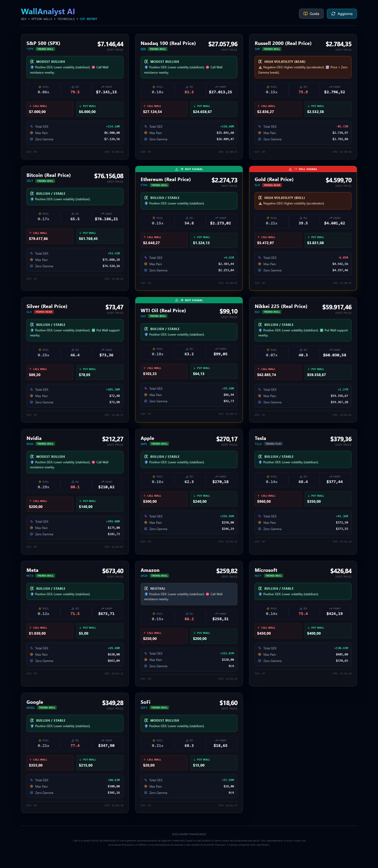
Task: Click the RVOL lightning icon in Meta card
Action: click(x=40, y=609)
